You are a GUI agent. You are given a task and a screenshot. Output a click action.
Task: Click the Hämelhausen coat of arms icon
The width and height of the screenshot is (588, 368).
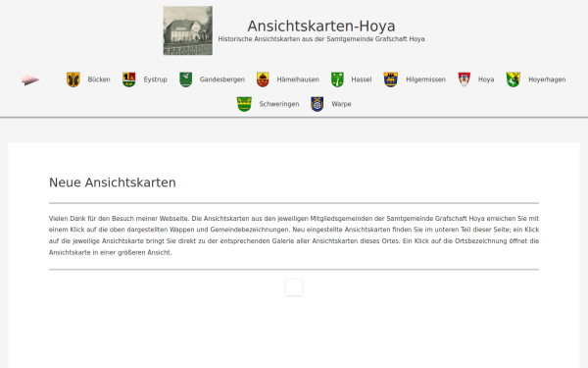pos(263,79)
